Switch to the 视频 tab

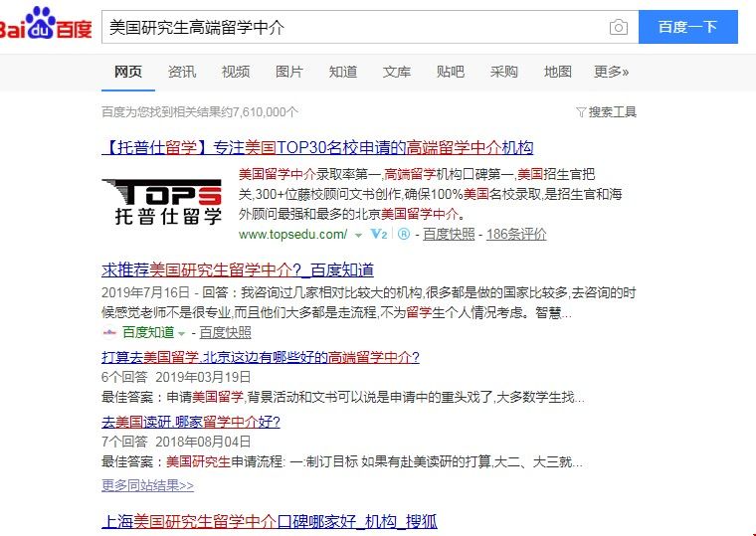click(x=236, y=72)
